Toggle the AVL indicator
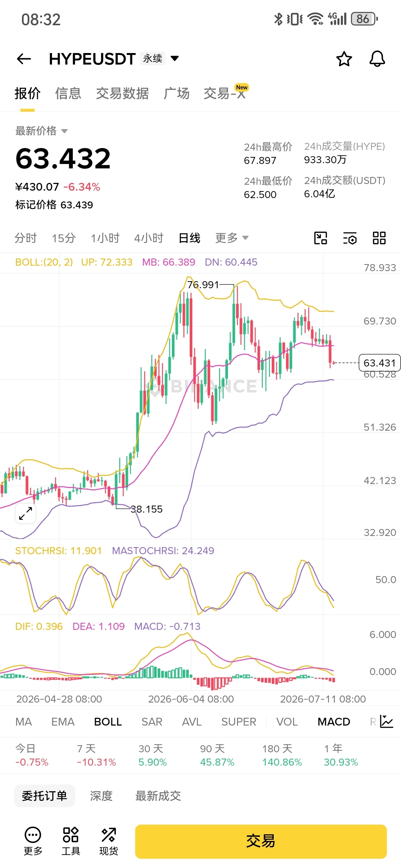 pyautogui.click(x=192, y=721)
